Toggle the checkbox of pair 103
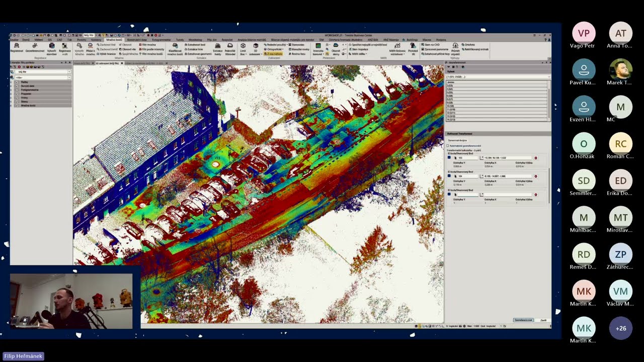This screenshot has width=644, height=362. (449, 158)
